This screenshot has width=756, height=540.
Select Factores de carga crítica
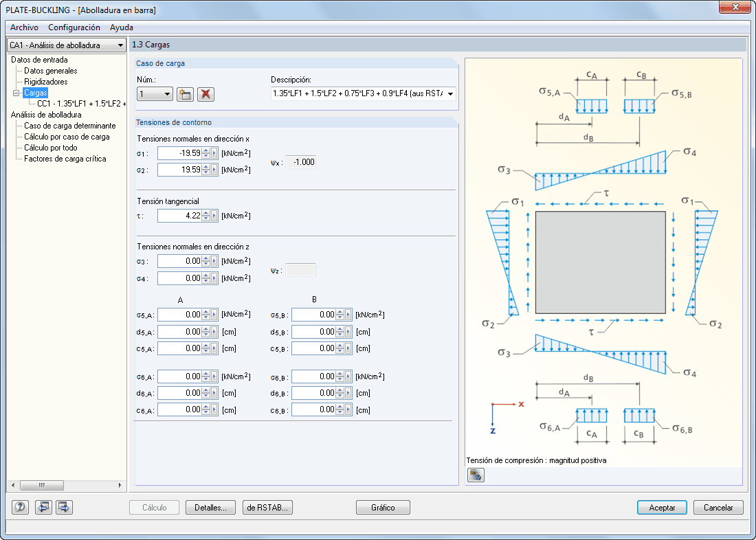point(65,159)
